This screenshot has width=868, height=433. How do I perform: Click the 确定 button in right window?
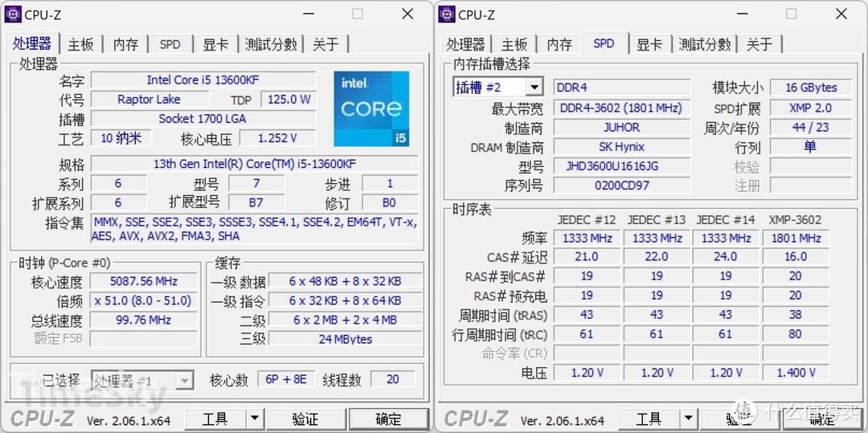coord(822,419)
